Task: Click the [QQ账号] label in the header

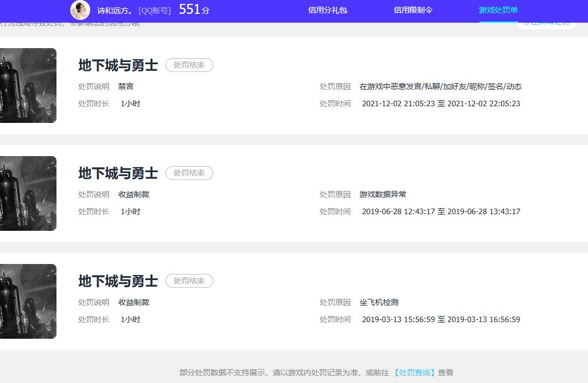Action: pyautogui.click(x=154, y=11)
